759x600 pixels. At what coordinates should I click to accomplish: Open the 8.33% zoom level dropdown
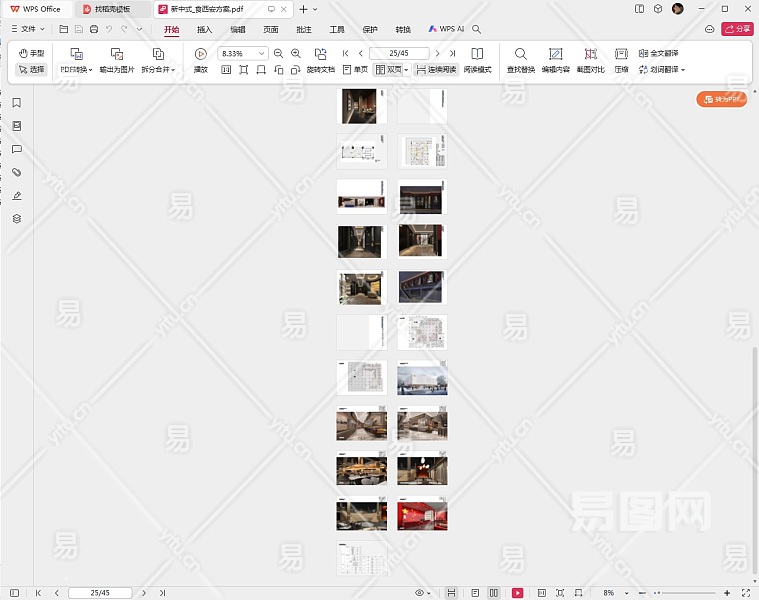(262, 53)
